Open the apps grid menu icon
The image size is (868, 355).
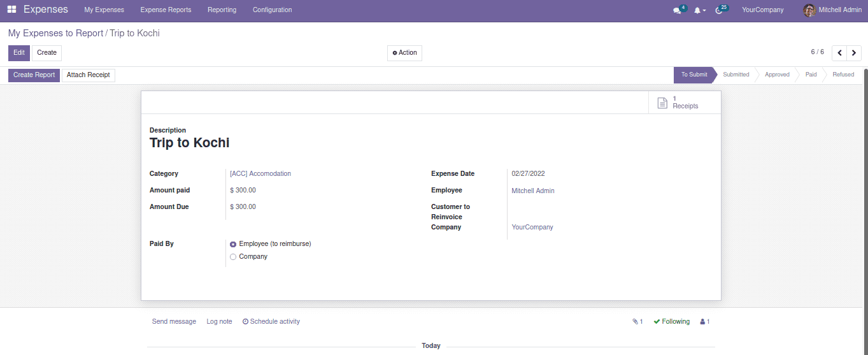pyautogui.click(x=12, y=10)
